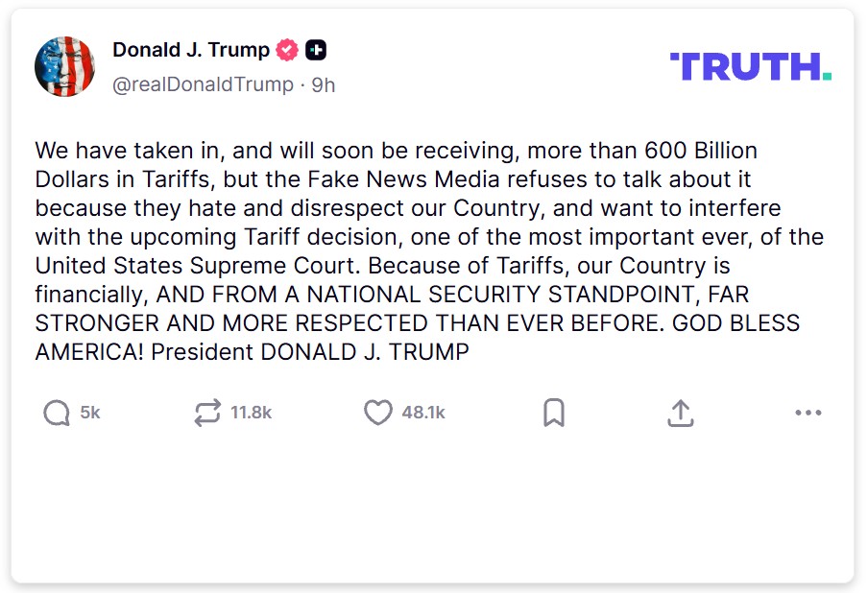Click the 5k reply count
Viewport: 868px width, 593px height.
click(90, 413)
